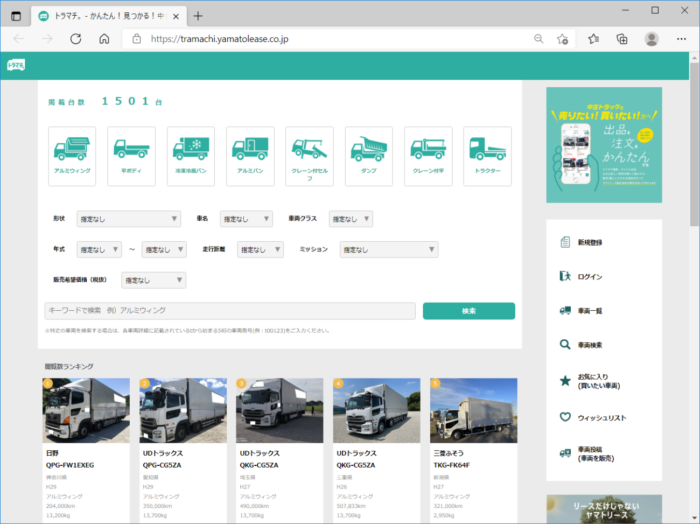Select the トラクター truck category

click(488, 156)
